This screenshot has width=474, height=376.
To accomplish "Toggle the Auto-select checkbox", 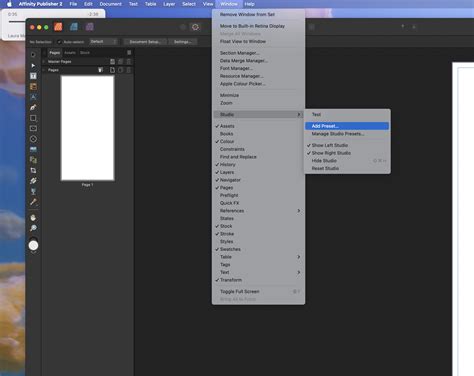I will (59, 42).
